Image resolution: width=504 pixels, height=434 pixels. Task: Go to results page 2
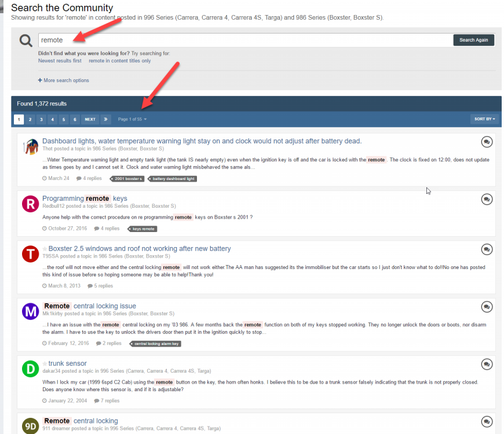click(30, 119)
